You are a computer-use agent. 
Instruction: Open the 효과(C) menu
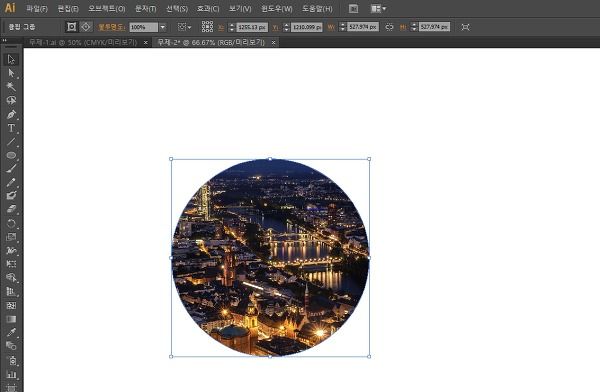pos(208,8)
